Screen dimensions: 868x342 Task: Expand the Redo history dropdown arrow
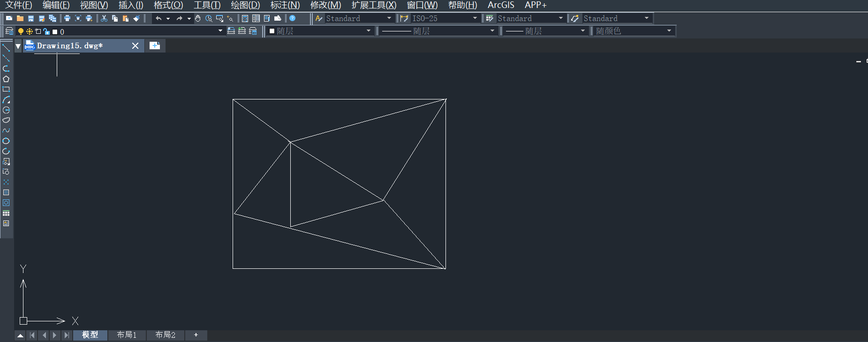point(189,18)
